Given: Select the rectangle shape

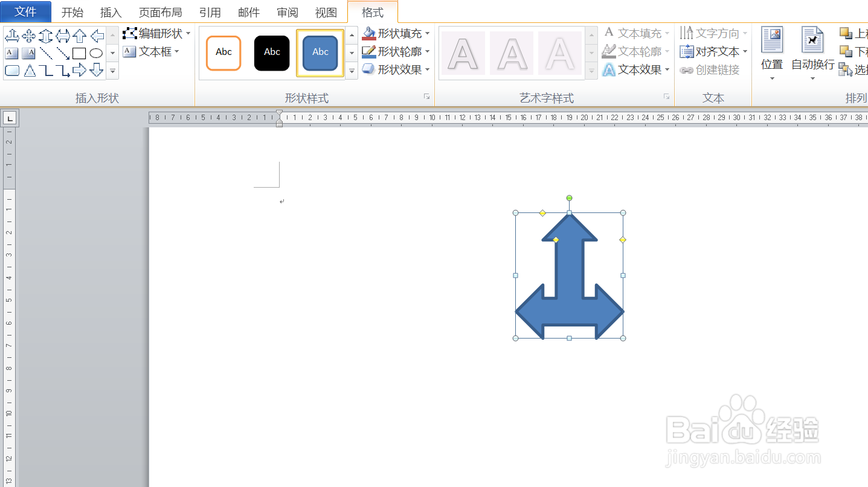Looking at the screenshot, I should click(79, 53).
